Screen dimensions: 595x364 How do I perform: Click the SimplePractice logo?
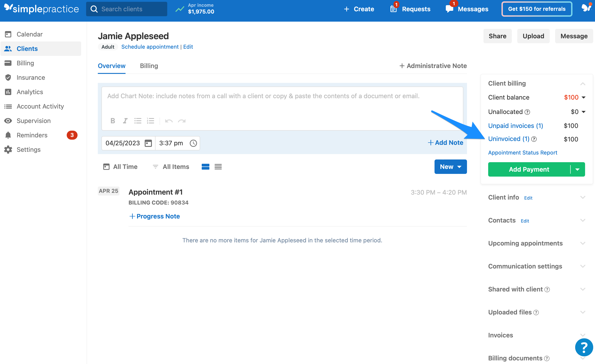pyautogui.click(x=41, y=9)
